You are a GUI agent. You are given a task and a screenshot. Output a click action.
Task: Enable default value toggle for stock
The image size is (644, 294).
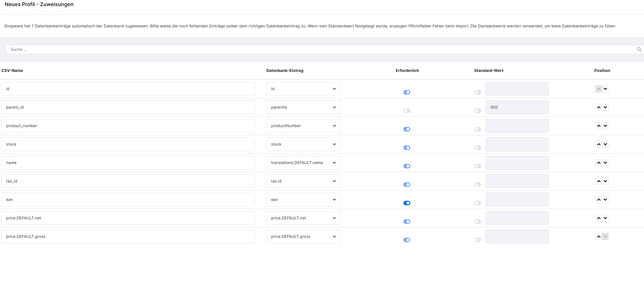click(x=478, y=148)
